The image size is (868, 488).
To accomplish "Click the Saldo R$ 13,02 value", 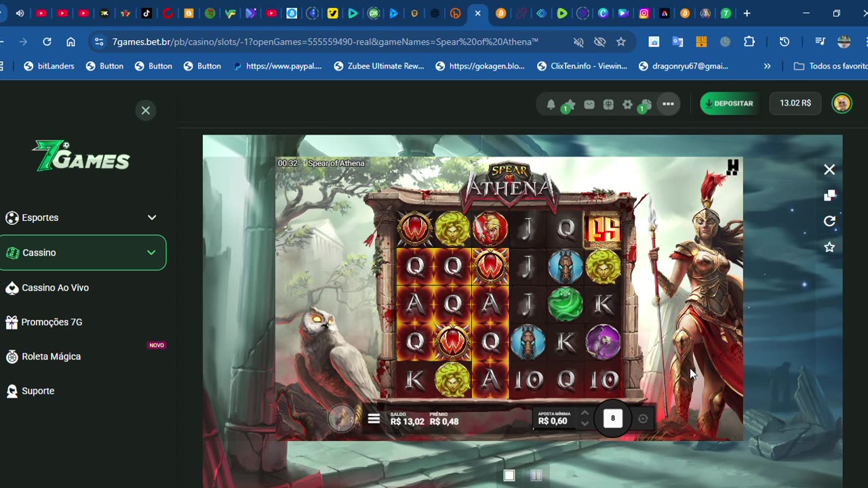I will click(407, 422).
